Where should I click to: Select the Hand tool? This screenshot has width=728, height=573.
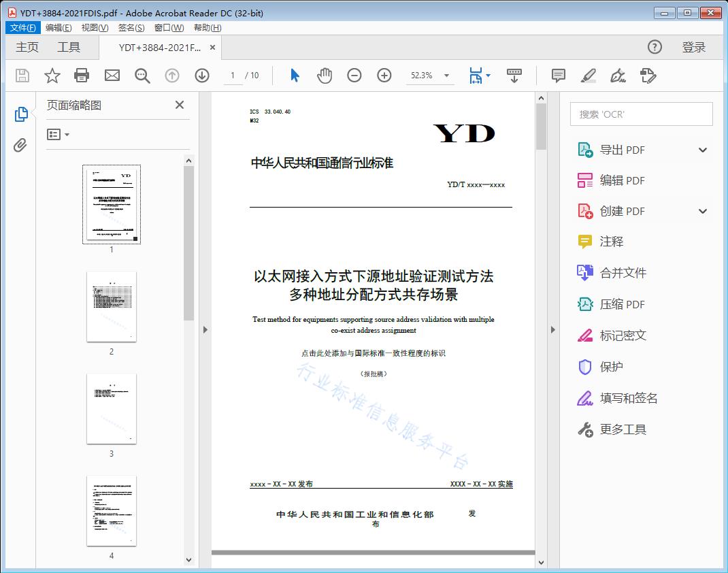click(x=325, y=76)
